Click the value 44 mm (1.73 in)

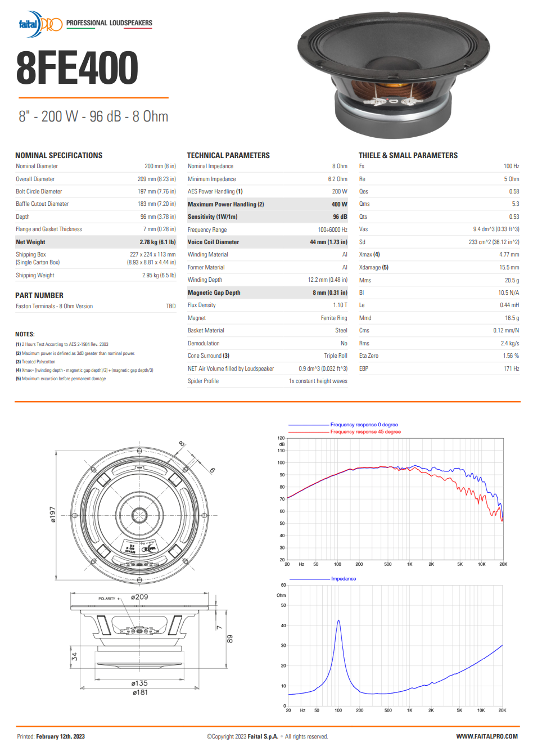pyautogui.click(x=329, y=242)
